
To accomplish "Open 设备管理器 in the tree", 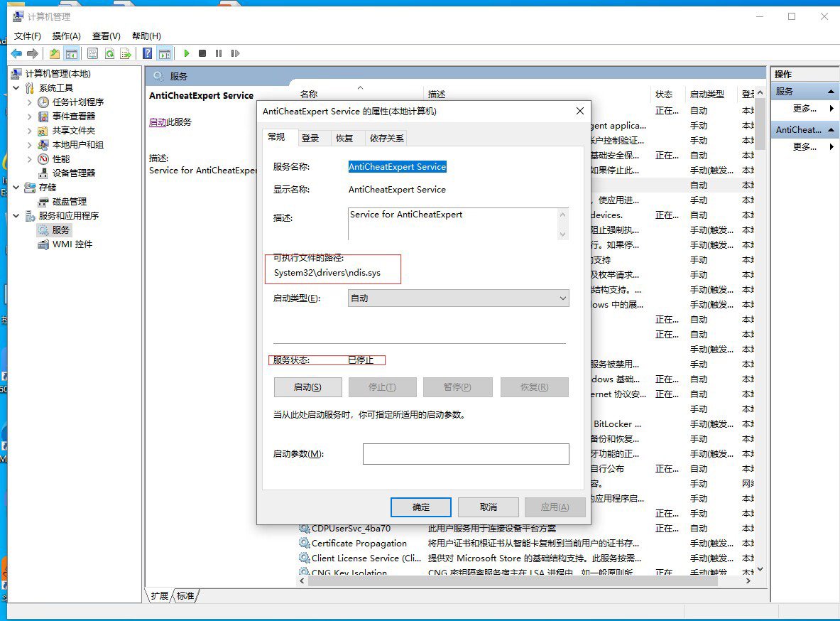I will coord(73,173).
